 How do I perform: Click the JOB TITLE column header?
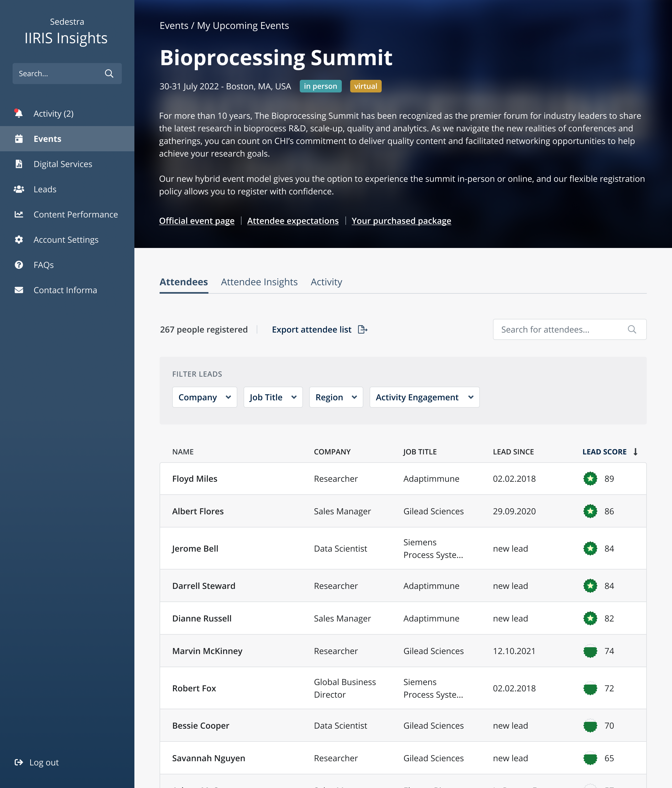420,452
